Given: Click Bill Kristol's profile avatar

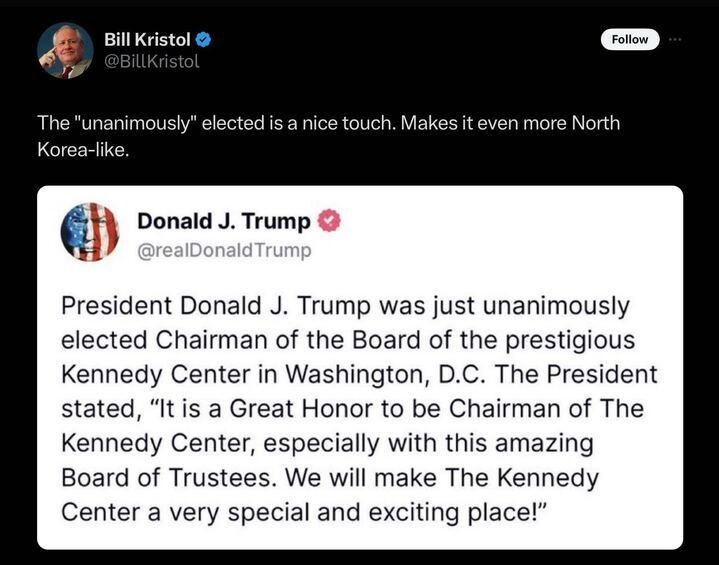Looking at the screenshot, I should point(65,50).
